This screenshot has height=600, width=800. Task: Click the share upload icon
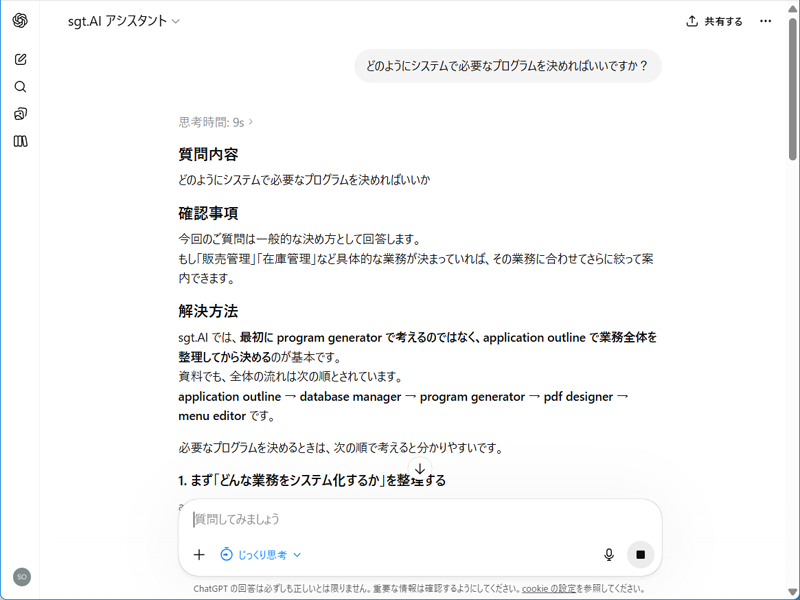[x=692, y=21]
